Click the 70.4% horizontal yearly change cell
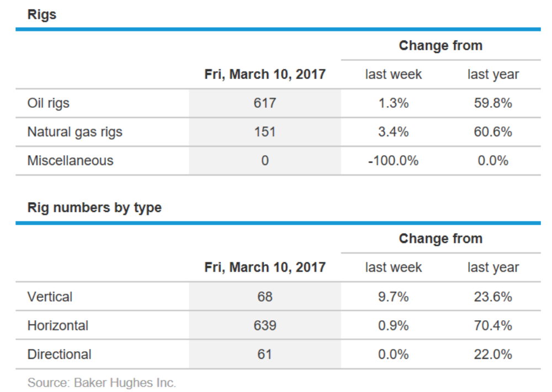Screen dimensions: 552x392 pyautogui.click(x=493, y=326)
